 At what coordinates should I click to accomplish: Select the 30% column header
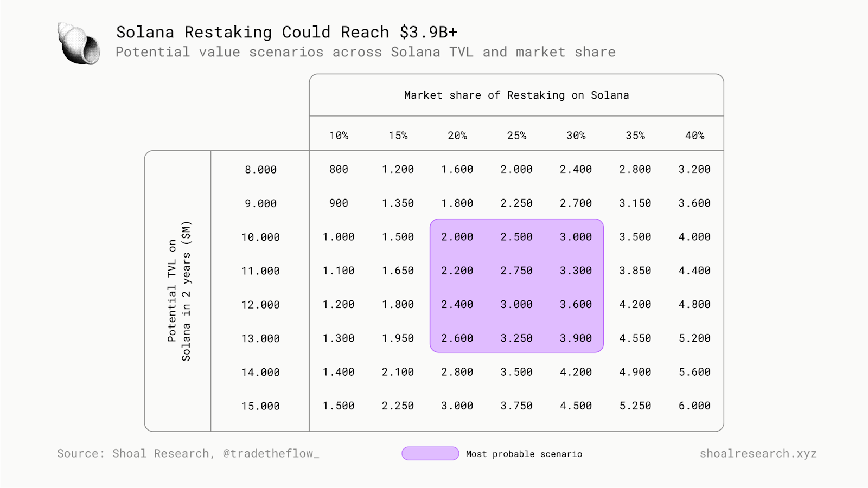pos(576,136)
